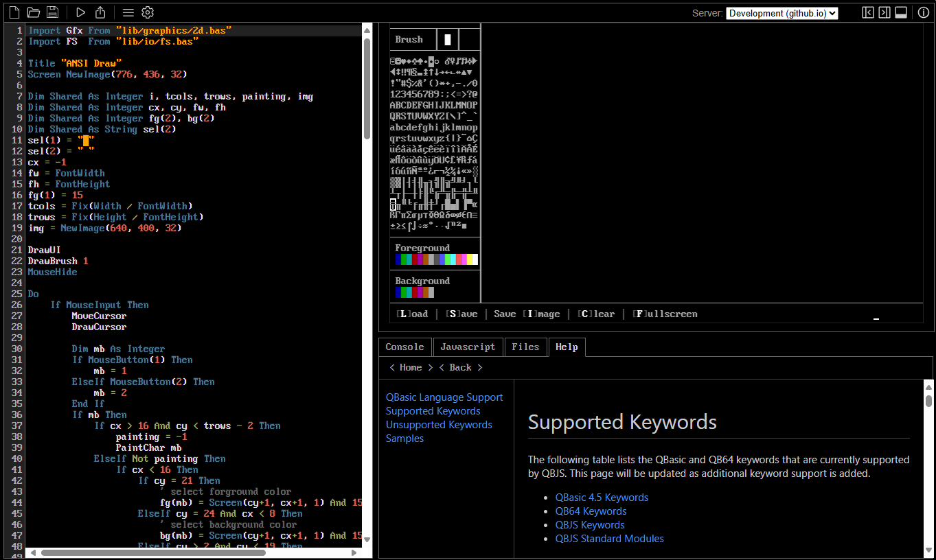Viewport: 936px width, 560px height.
Task: Click the Share/export icon
Action: point(100,12)
